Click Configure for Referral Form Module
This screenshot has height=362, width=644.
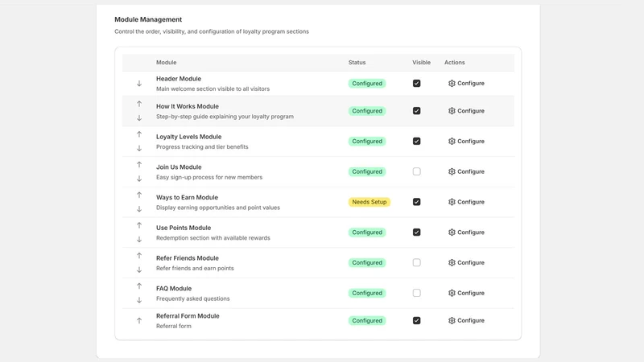point(466,320)
